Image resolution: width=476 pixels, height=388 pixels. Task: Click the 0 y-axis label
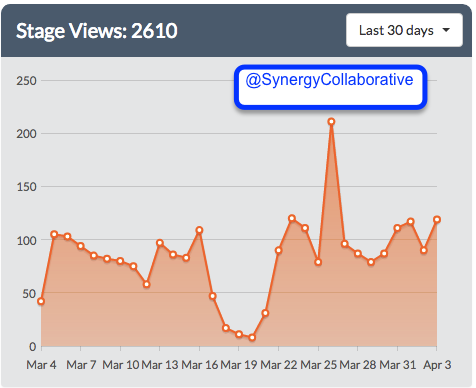pyautogui.click(x=33, y=347)
